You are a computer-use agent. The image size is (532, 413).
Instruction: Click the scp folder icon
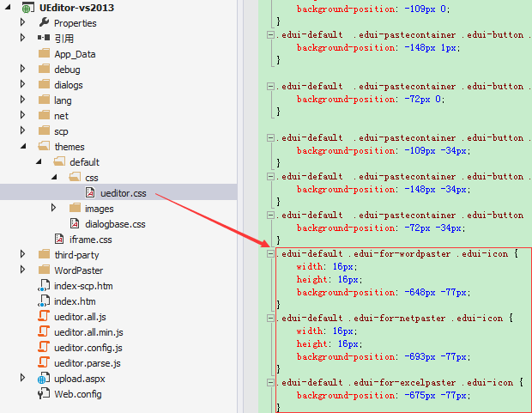point(44,131)
